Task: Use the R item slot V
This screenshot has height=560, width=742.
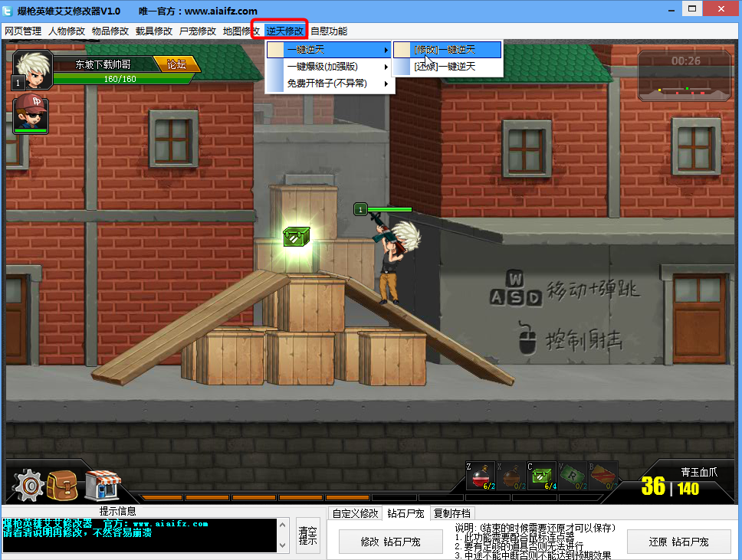Action: click(x=573, y=476)
